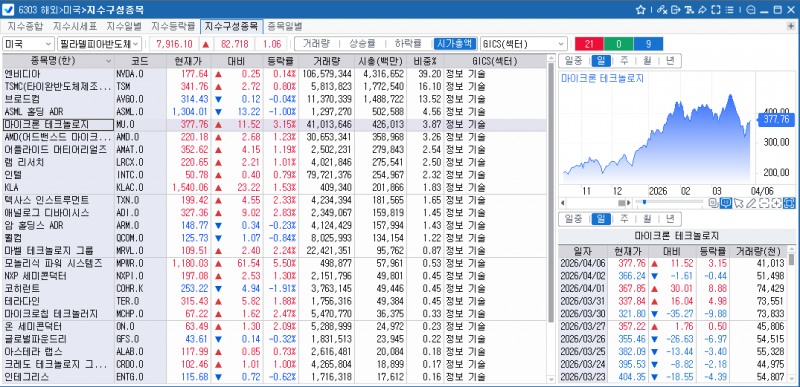The width and height of the screenshot is (800, 387).
Task: Click the '2026/03/30' date row
Action: 672,314
